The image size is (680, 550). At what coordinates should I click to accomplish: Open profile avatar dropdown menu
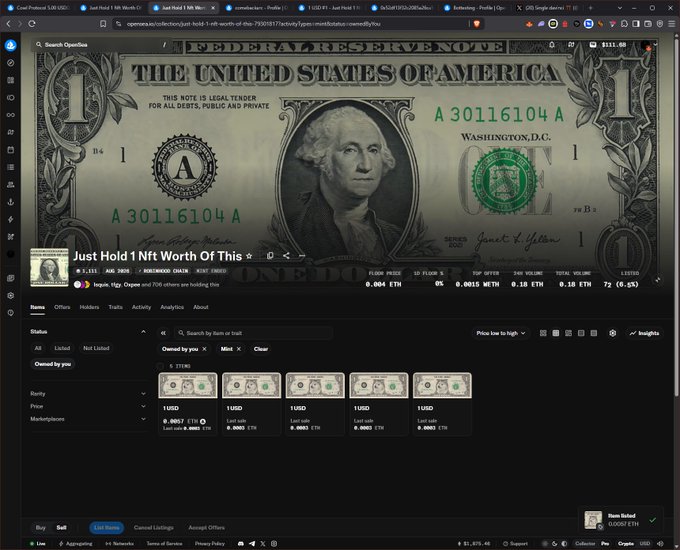[x=648, y=45]
